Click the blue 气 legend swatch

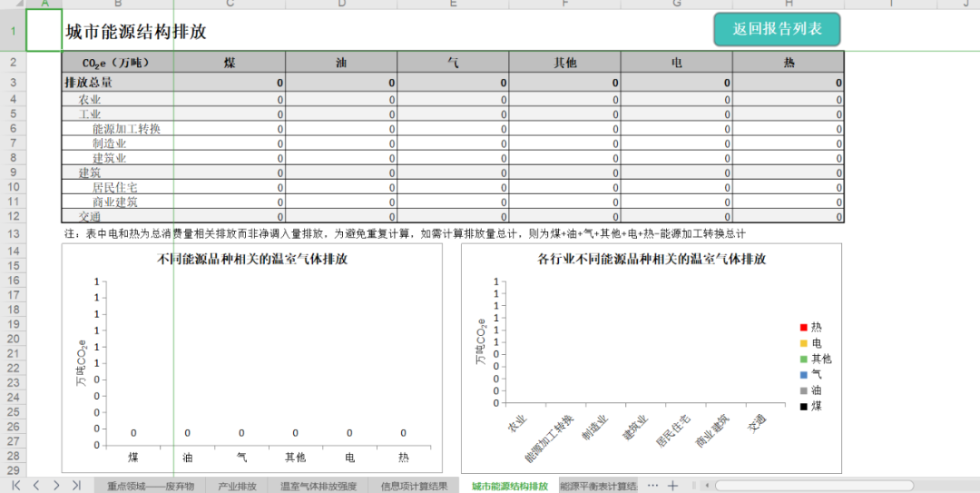[x=804, y=375]
